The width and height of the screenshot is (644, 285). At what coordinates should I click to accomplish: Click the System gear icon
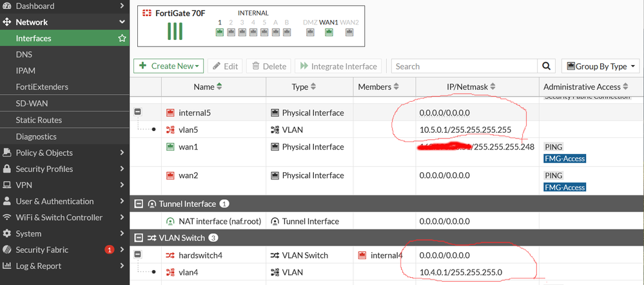(6, 233)
